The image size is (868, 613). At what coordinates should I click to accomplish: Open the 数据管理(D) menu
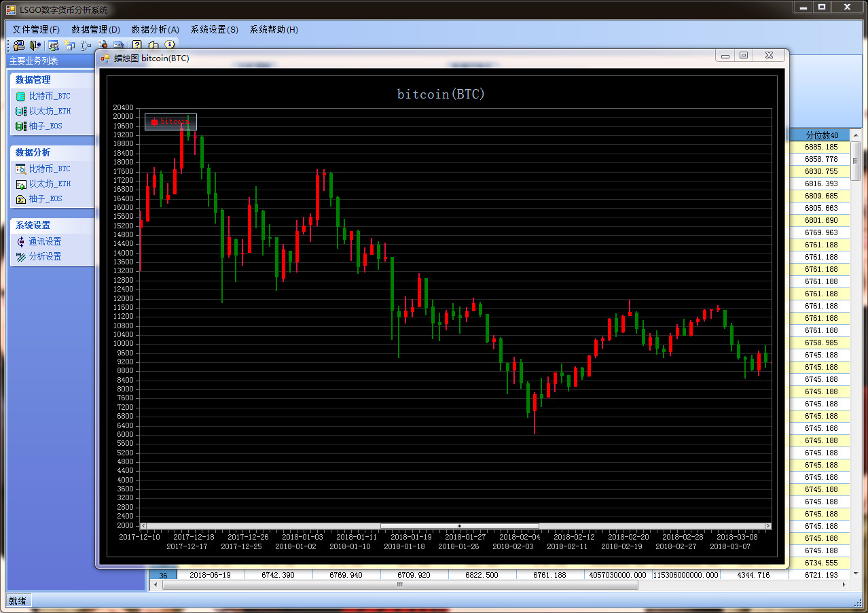[x=96, y=30]
